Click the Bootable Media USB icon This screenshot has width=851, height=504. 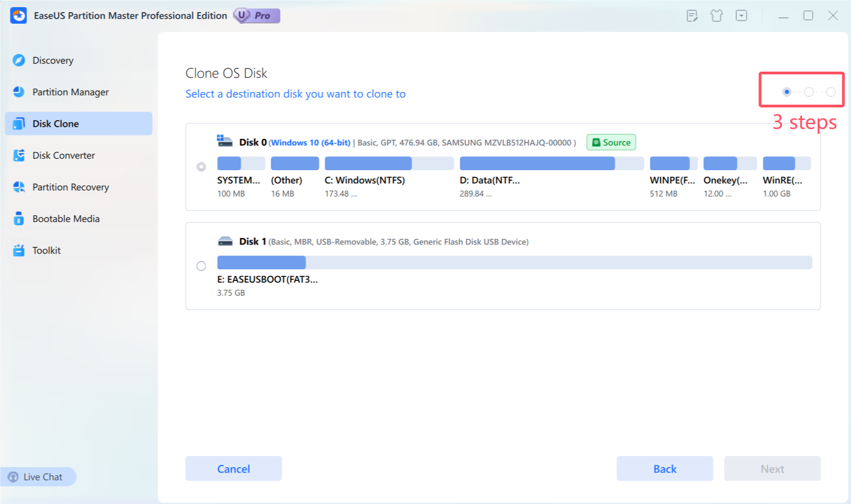[19, 219]
